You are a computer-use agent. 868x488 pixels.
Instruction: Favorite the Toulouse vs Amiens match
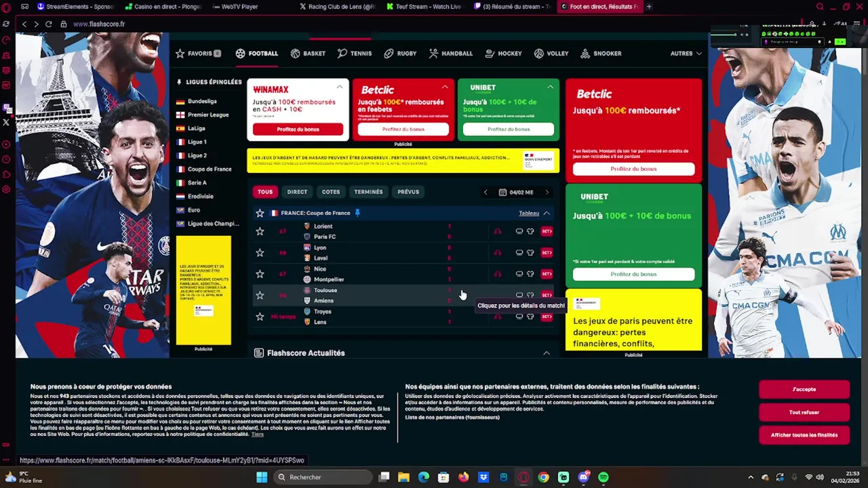point(260,295)
